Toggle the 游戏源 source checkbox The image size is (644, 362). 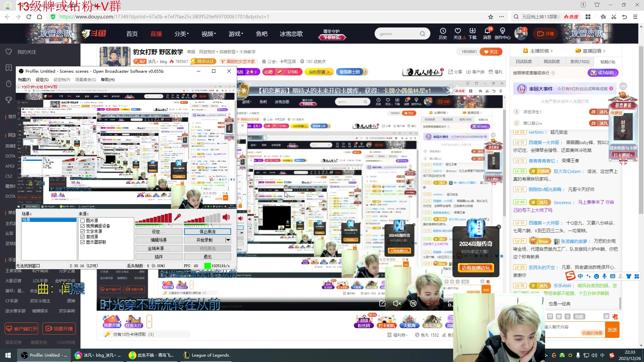(83, 237)
